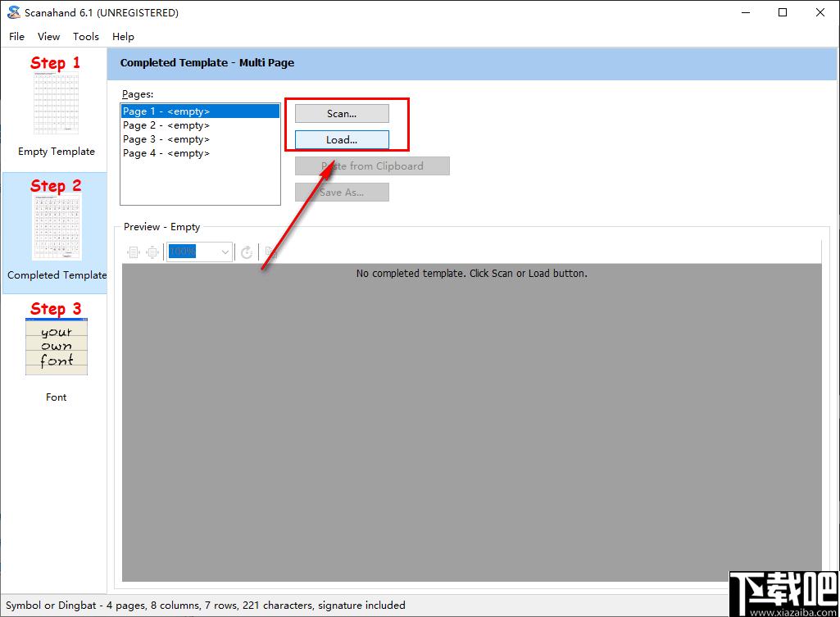This screenshot has width=840, height=617.
Task: Open the View menu
Action: point(48,36)
